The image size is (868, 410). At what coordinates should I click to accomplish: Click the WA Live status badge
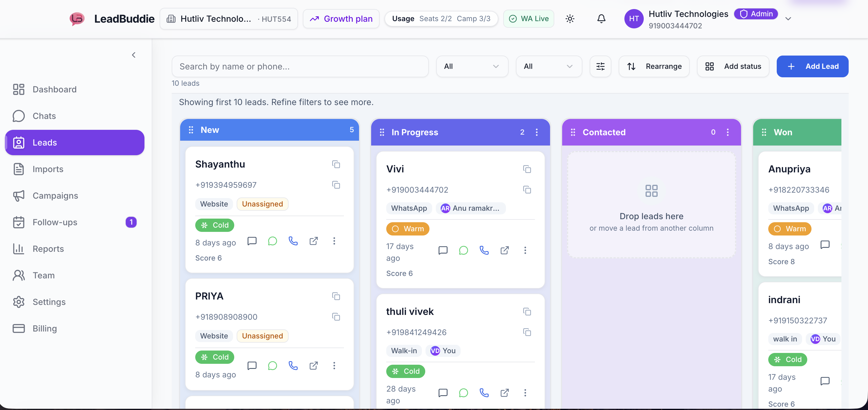(x=528, y=18)
